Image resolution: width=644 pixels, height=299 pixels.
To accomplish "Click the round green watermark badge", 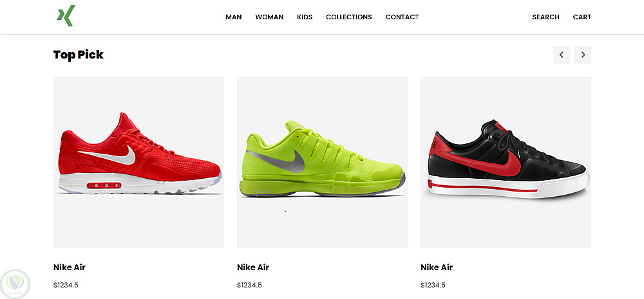I will pos(15,284).
